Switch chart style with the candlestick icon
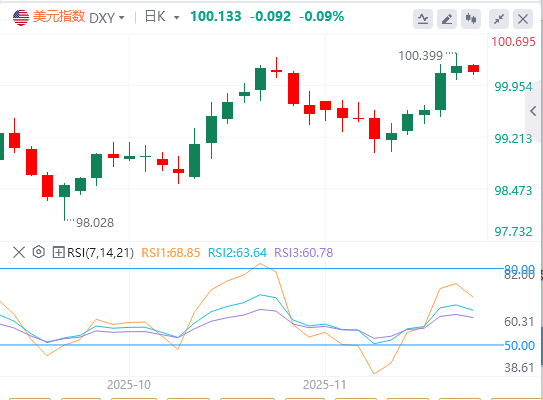The width and height of the screenshot is (543, 400). (471, 19)
